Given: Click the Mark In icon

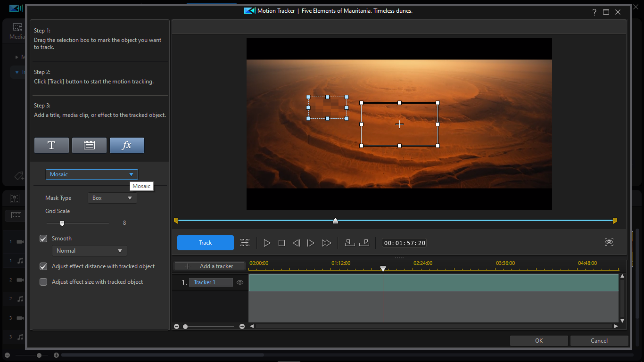Looking at the screenshot, I should coord(349,243).
